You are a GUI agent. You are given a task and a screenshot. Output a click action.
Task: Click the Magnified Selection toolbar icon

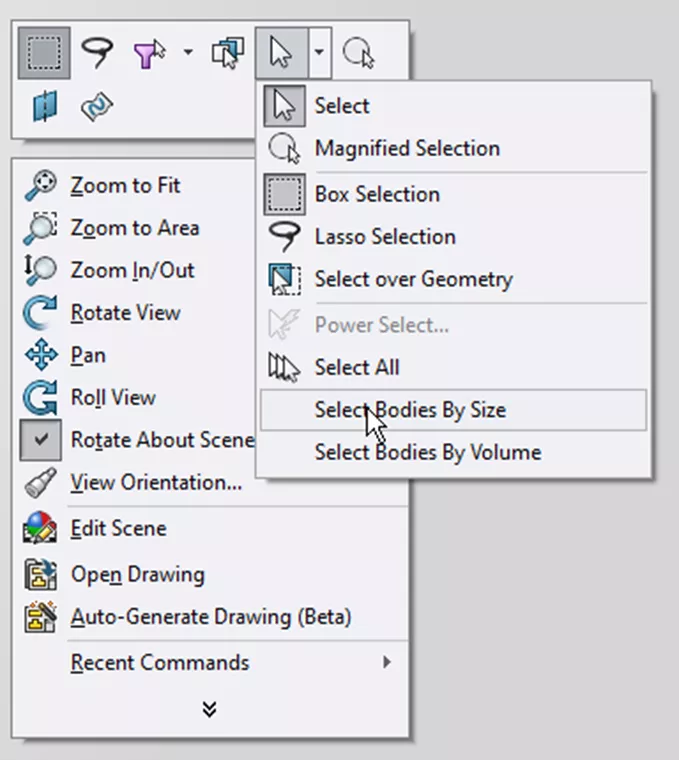pyautogui.click(x=358, y=53)
